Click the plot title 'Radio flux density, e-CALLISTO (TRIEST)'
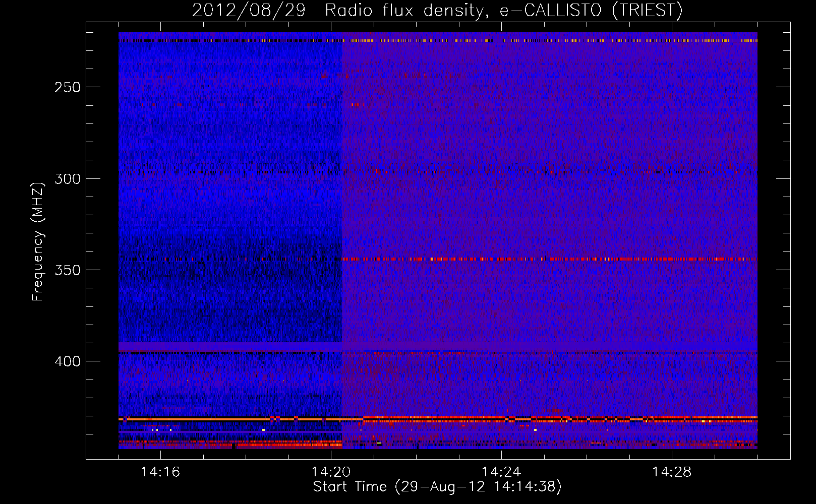816x504 pixels. 503,10
